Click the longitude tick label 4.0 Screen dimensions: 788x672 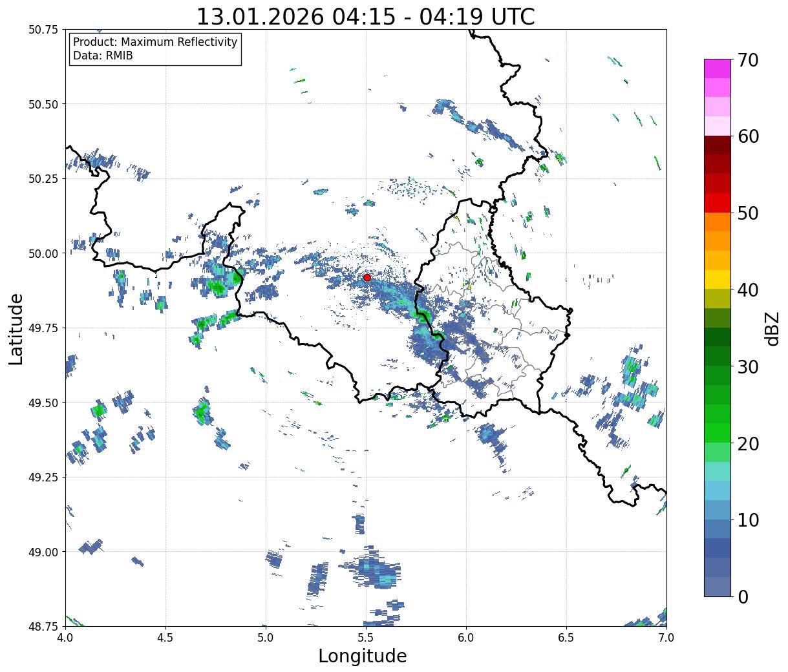65,638
